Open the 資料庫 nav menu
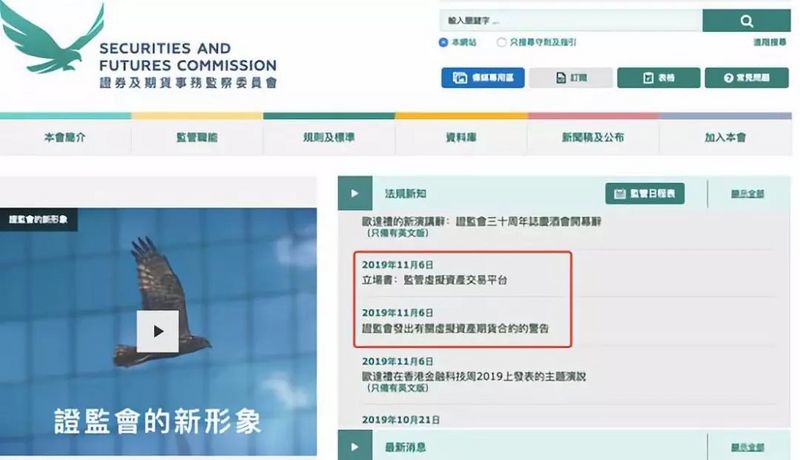 461,137
